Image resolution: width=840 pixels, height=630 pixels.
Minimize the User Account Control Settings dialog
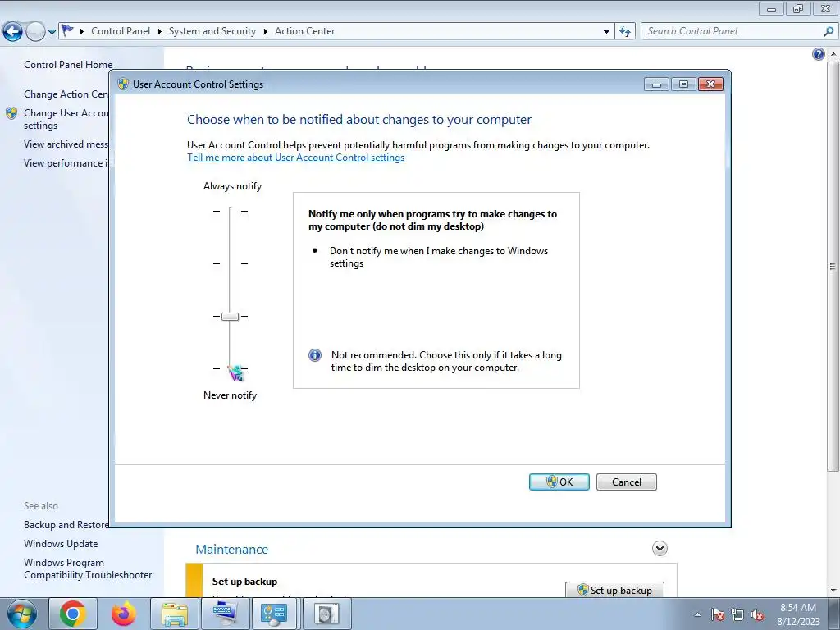(x=656, y=84)
